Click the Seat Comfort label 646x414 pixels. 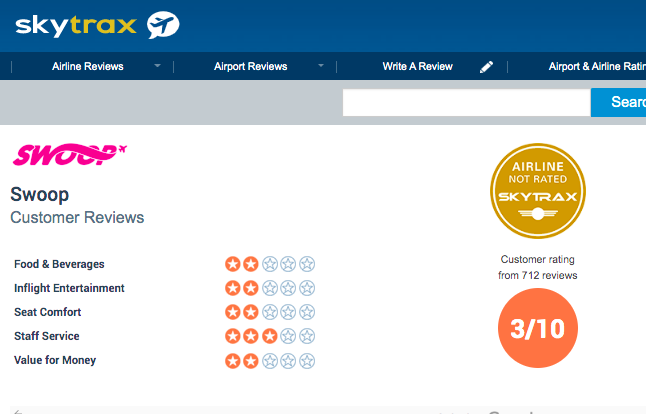[47, 312]
